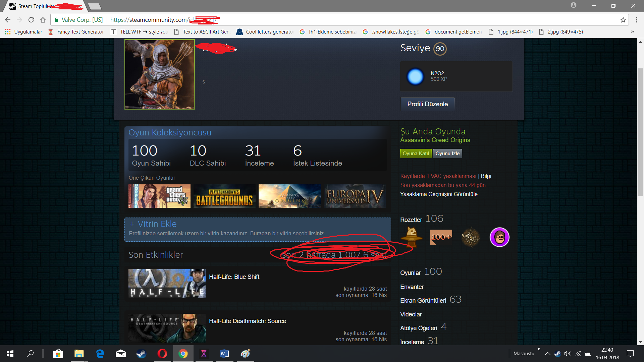Click the browser back arrow
The image size is (644, 362).
pyautogui.click(x=8, y=20)
